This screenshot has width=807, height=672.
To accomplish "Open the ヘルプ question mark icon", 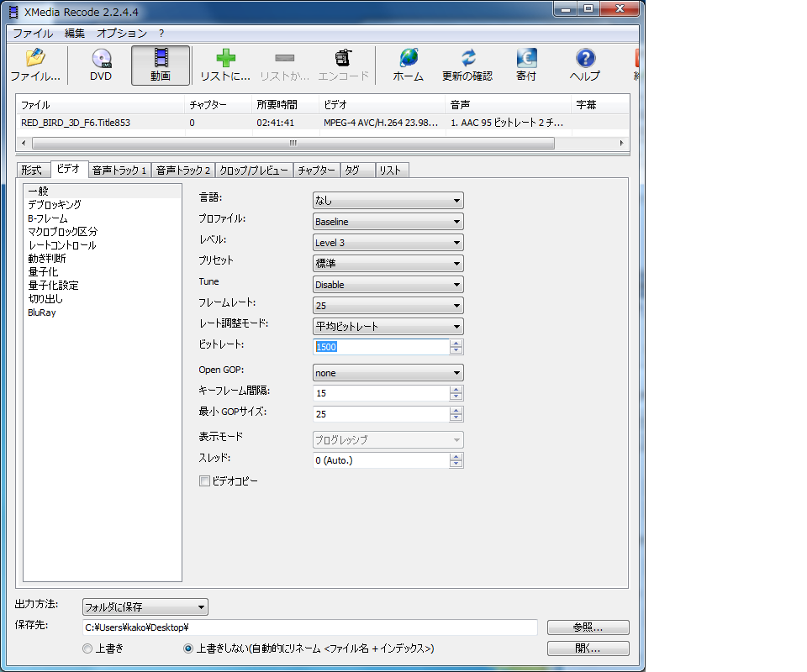I will (x=585, y=58).
